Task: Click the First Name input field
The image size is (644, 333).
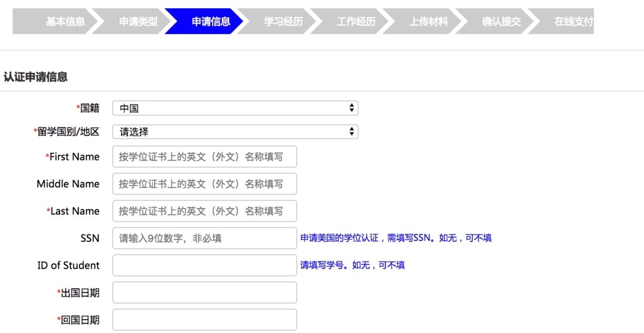Action: point(204,157)
